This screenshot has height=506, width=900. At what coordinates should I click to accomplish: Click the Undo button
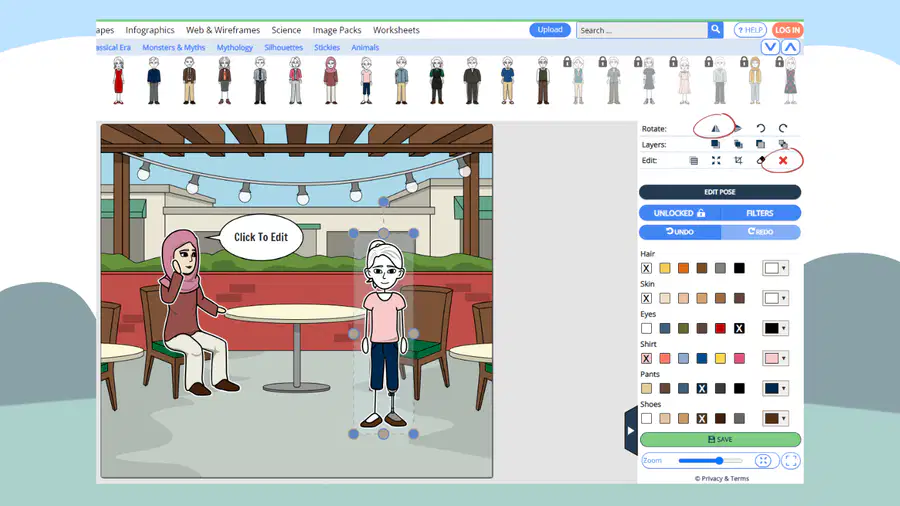pos(680,232)
